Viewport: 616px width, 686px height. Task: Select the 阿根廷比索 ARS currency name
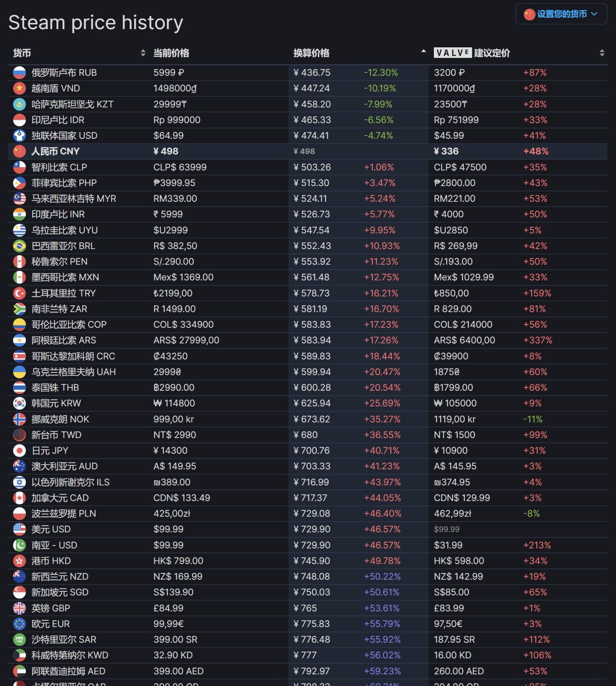64,341
